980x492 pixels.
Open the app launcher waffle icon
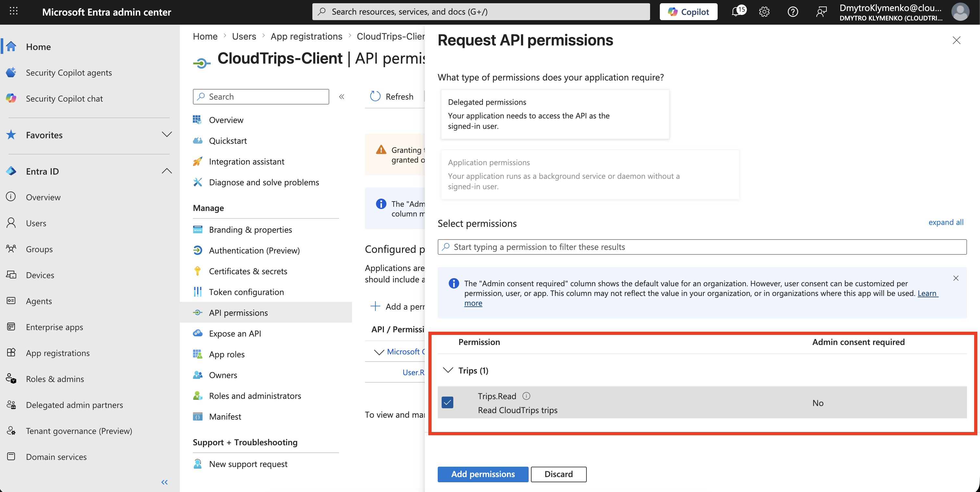coord(14,11)
